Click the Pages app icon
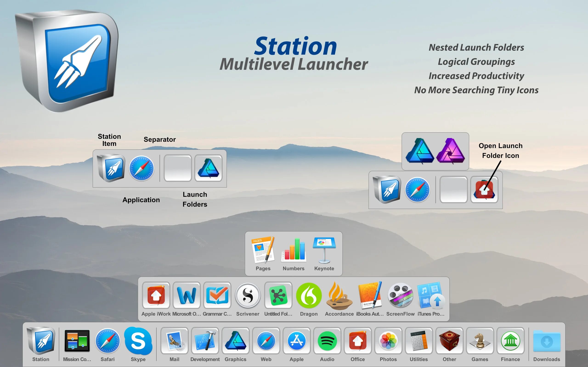The image size is (588, 367). coord(263,250)
